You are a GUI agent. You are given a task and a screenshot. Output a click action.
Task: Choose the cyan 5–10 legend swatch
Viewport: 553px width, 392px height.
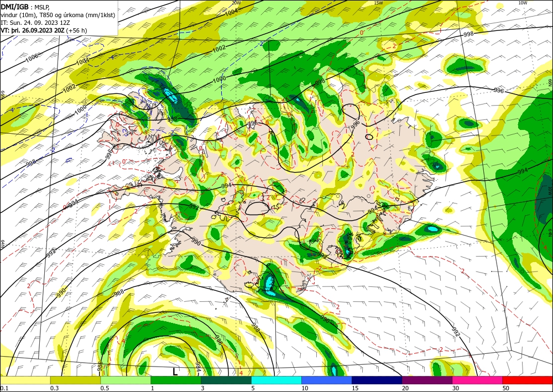tap(276, 380)
